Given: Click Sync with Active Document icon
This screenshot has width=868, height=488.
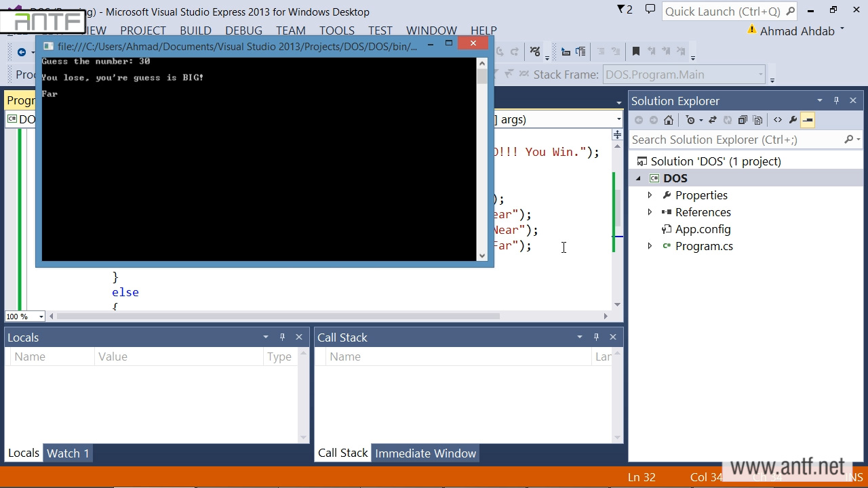Looking at the screenshot, I should click(x=712, y=120).
